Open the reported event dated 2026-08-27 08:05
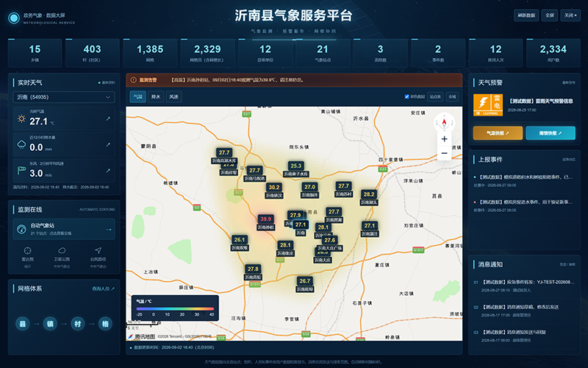588x368 pixels. tap(524, 206)
